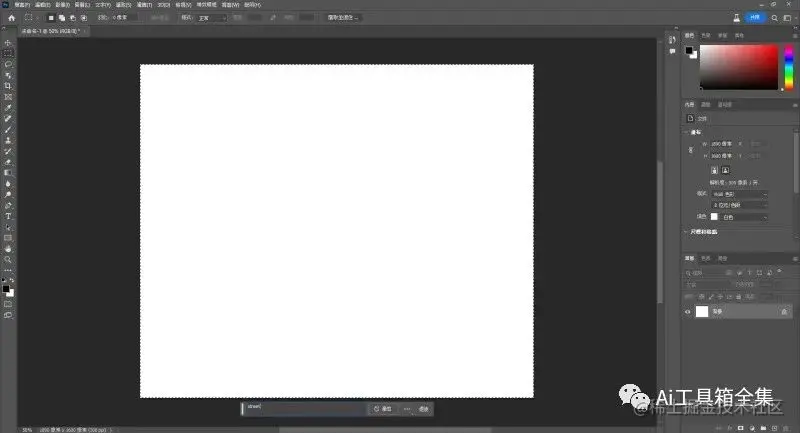The width and height of the screenshot is (800, 433).
Task: Open the bit depth dropdown in Properties
Action: [x=740, y=205]
